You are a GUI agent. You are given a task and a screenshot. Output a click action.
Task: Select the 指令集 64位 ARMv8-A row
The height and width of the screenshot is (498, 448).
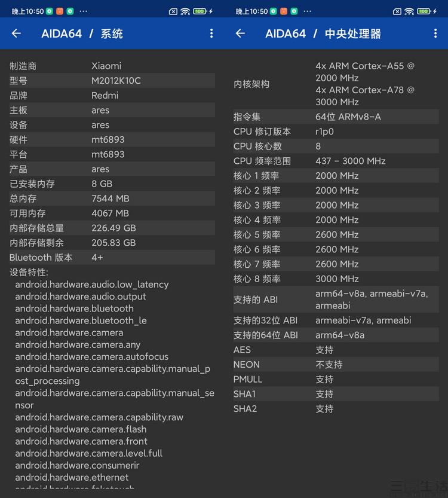click(336, 117)
